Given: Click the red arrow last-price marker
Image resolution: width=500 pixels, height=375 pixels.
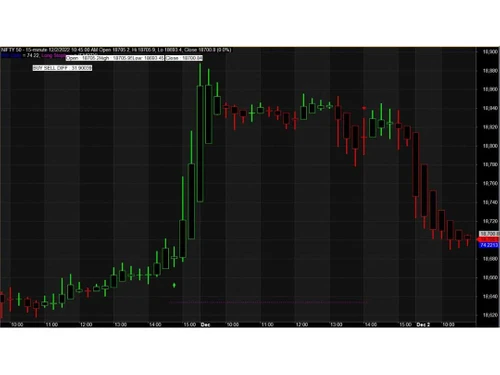Looking at the screenshot, I should [x=488, y=239].
